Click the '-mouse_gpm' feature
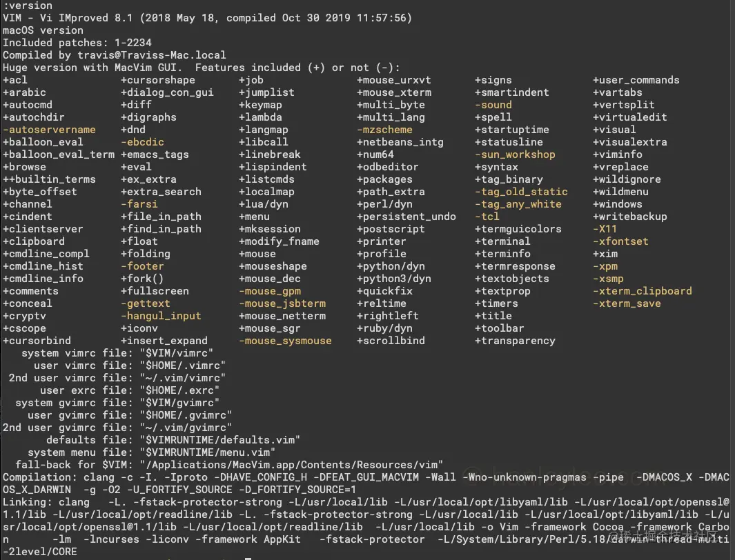The image size is (735, 560). coord(270,291)
